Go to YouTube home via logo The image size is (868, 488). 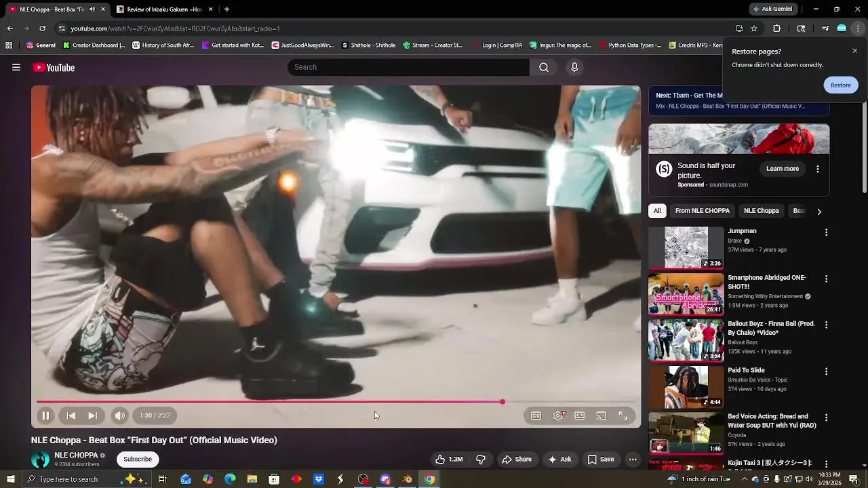(x=54, y=67)
